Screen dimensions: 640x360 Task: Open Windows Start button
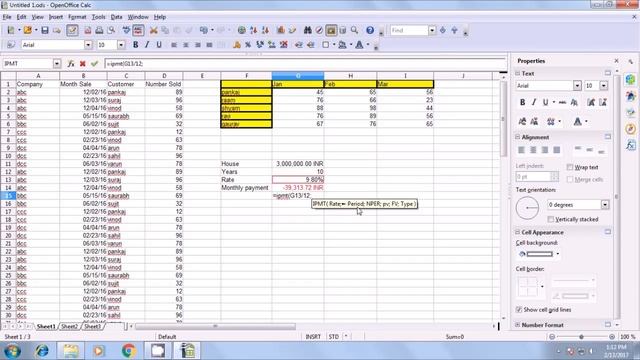[12, 351]
